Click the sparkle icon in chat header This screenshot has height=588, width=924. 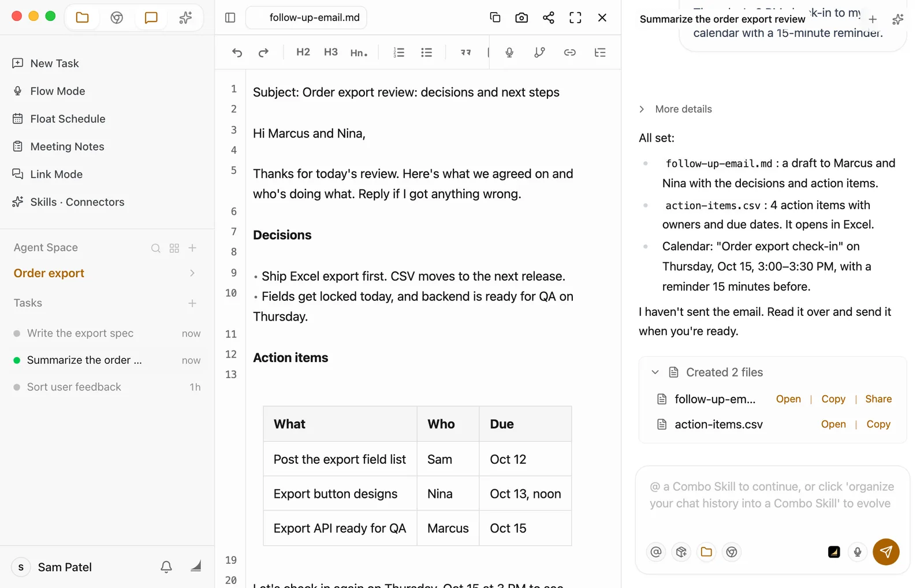click(x=897, y=19)
